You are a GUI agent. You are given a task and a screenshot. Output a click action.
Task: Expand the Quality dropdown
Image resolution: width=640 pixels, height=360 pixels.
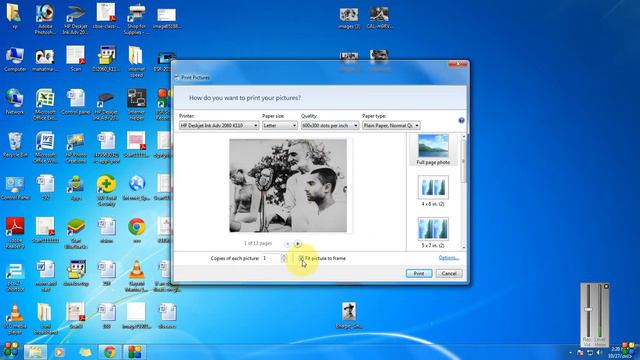point(330,125)
